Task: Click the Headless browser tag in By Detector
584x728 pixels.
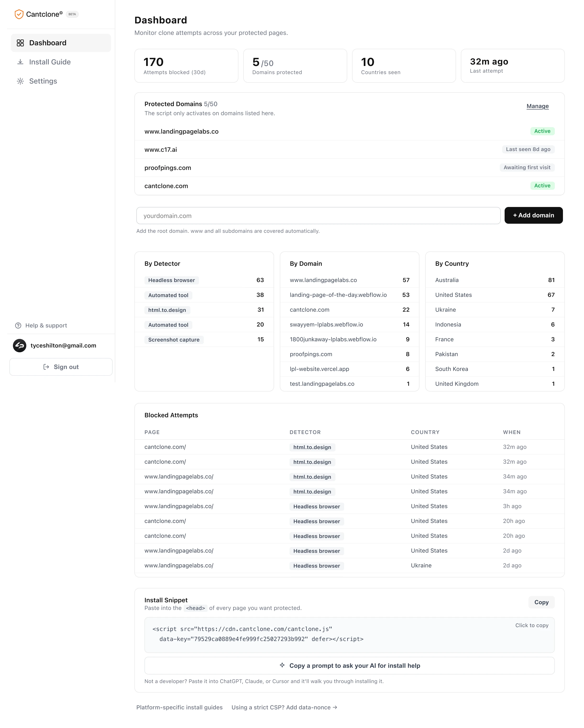Action: 171,280
